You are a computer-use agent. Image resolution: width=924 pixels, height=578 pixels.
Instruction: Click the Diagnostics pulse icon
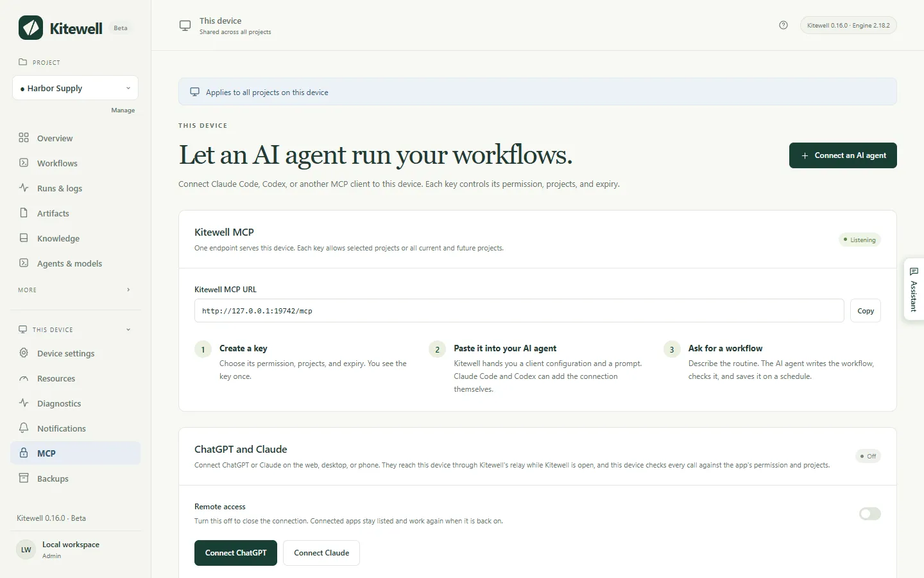click(24, 403)
